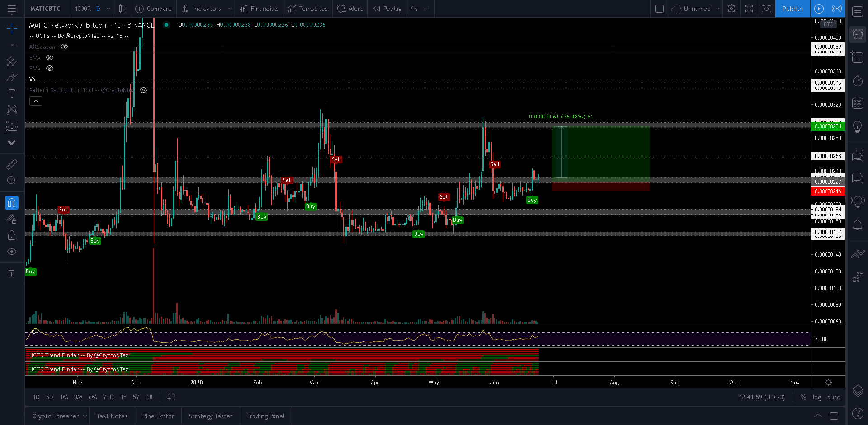
Task: Open chart settings gear icon
Action: [731, 9]
